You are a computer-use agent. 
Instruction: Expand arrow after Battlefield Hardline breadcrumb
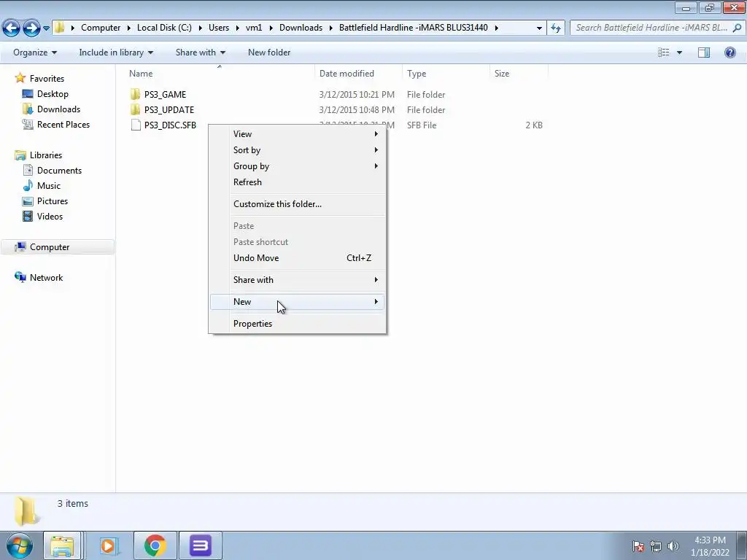point(496,28)
